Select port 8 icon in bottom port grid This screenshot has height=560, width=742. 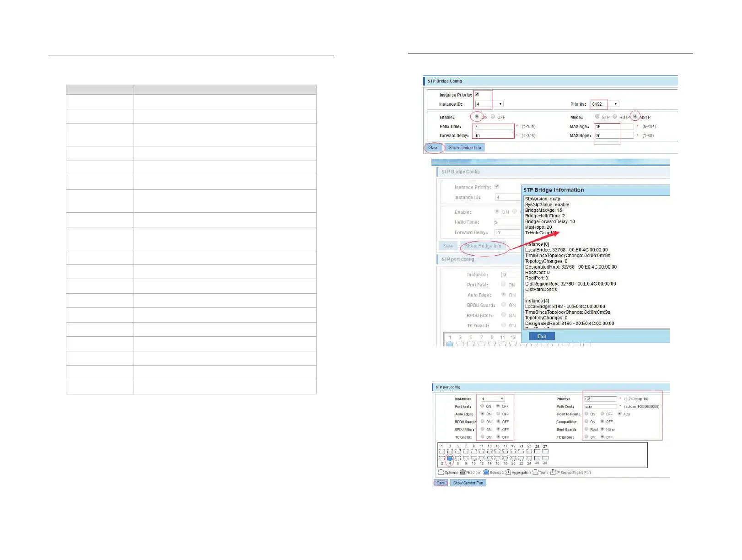466,458
